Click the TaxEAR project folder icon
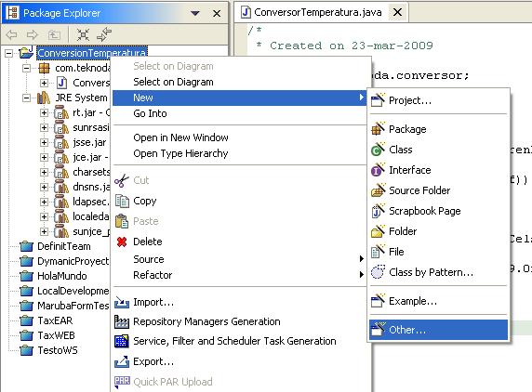 (x=26, y=320)
